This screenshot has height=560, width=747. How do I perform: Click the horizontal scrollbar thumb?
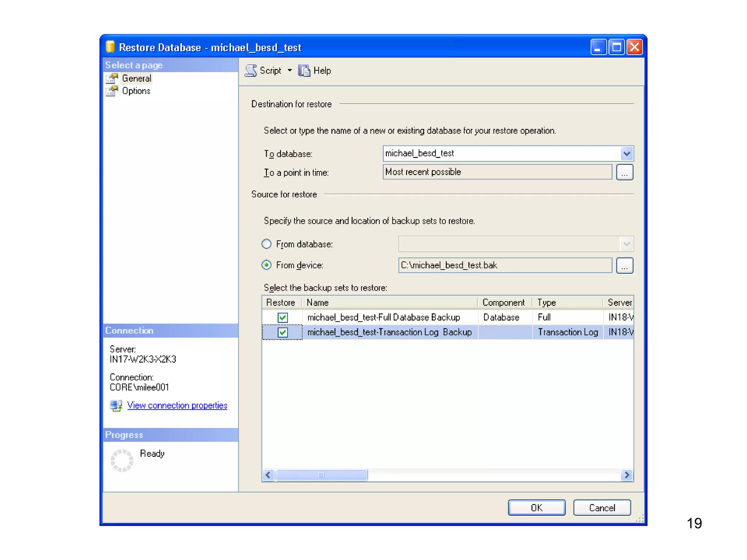[321, 475]
